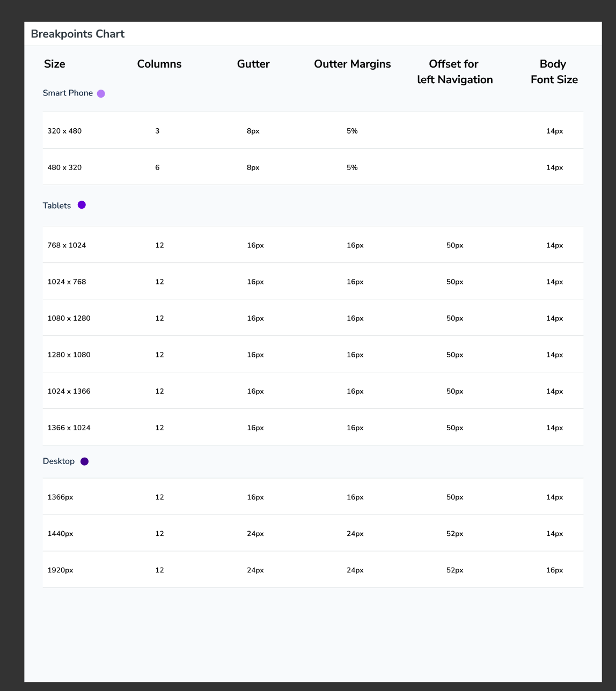616x691 pixels.
Task: Select columns value 3 in 320 x 480 row
Action: point(157,131)
